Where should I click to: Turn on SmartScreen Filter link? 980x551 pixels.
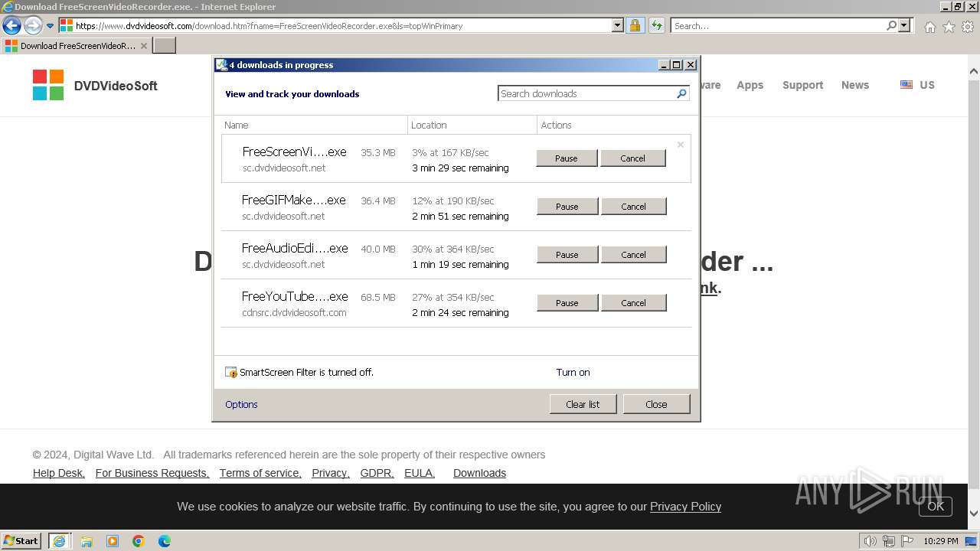(573, 372)
